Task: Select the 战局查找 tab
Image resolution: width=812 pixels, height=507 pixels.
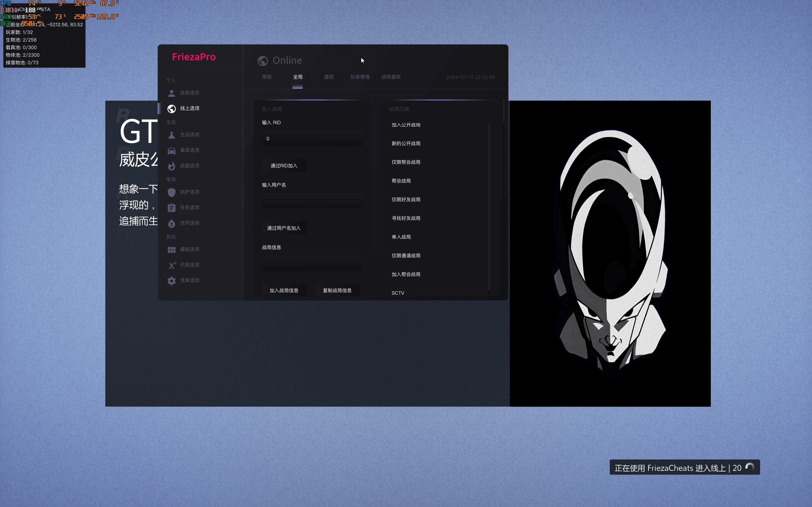Action: click(391, 77)
